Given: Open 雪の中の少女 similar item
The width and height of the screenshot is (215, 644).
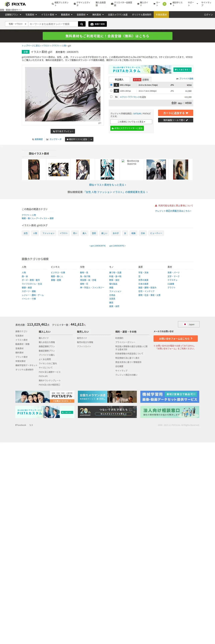Looking at the screenshot, I should coord(131,163).
